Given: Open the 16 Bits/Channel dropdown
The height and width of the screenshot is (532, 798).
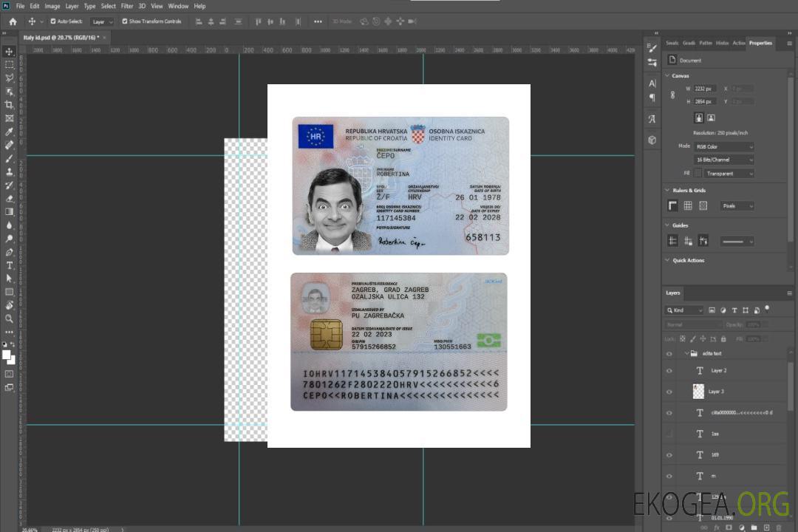Looking at the screenshot, I should (x=723, y=160).
